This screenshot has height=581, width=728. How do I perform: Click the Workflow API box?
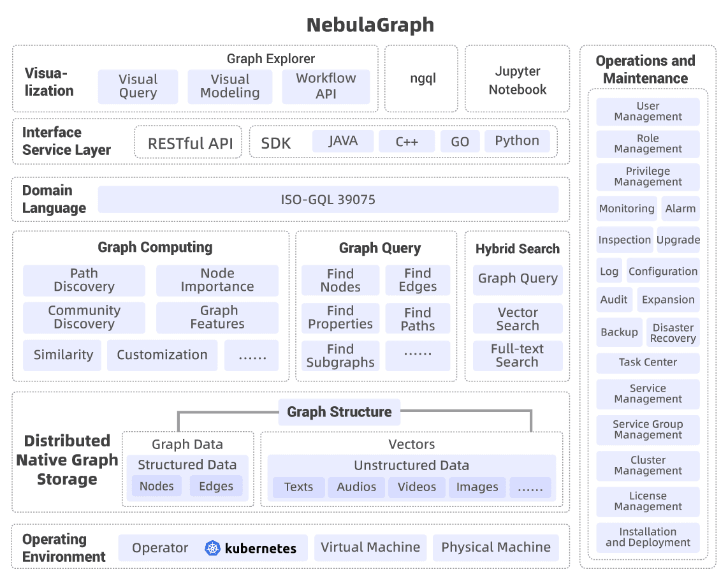[326, 86]
